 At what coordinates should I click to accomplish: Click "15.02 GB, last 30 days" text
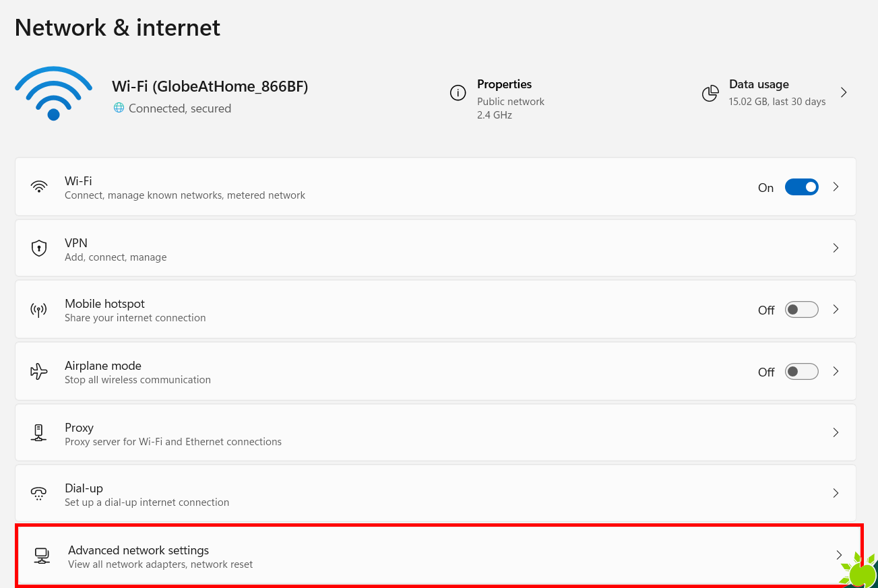pyautogui.click(x=777, y=102)
